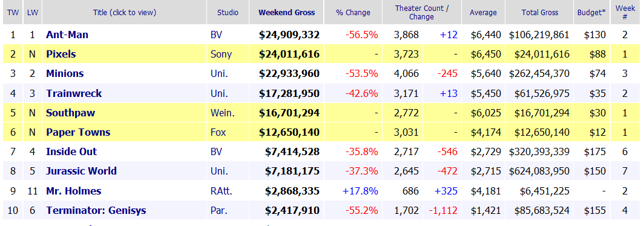The image size is (644, 226).
Task: Open the Paper Towns title link
Action: (78, 132)
